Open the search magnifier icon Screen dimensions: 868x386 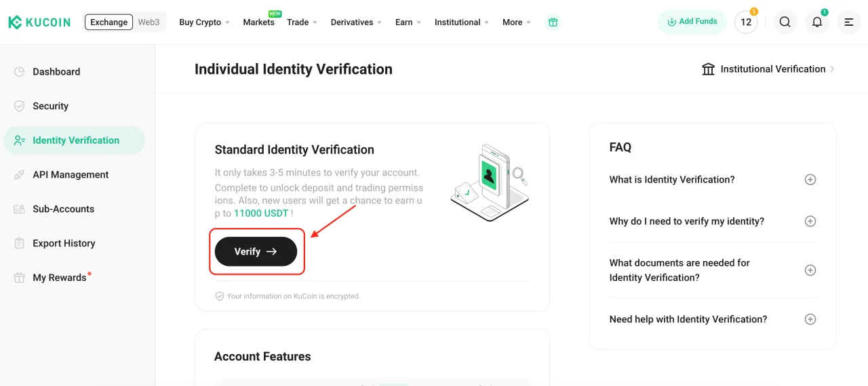[785, 22]
